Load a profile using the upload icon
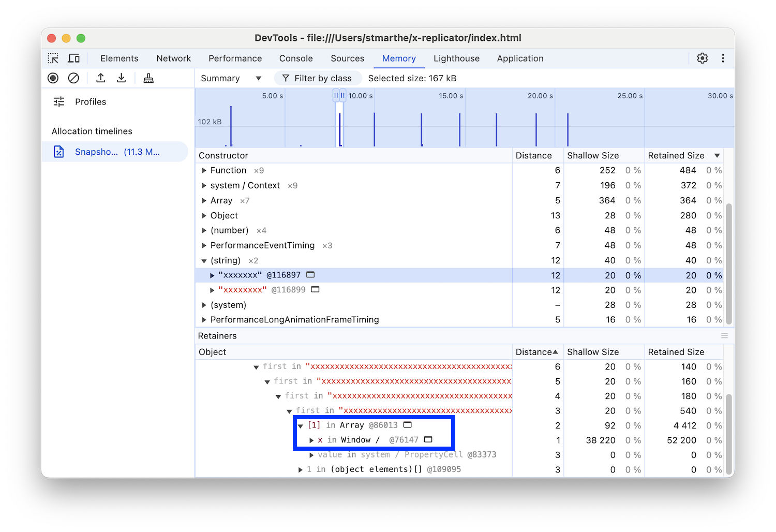This screenshot has height=532, width=776. pos(100,78)
